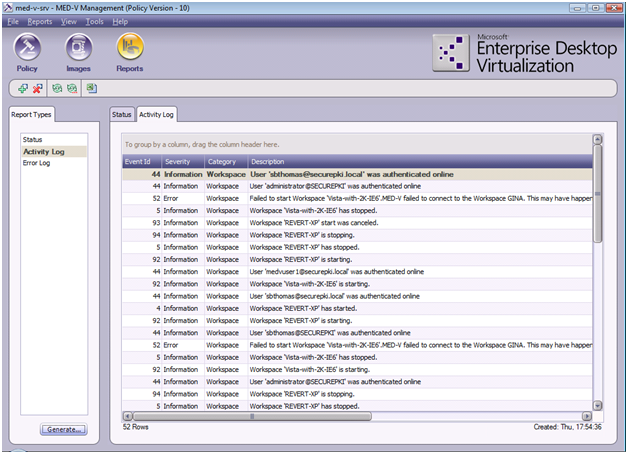Screen dimensions: 628x454
Task: Click the export to Excel toolbar icon
Action: tap(92, 88)
